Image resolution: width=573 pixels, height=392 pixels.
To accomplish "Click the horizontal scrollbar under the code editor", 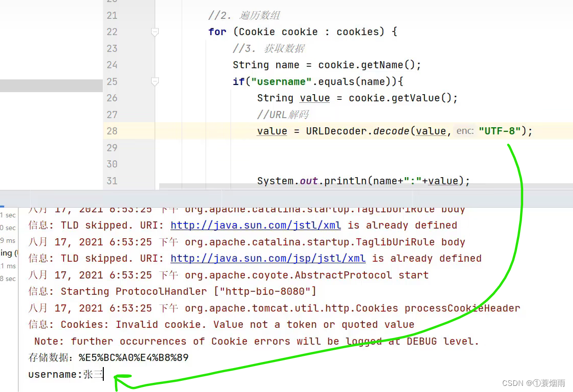I will (x=366, y=186).
